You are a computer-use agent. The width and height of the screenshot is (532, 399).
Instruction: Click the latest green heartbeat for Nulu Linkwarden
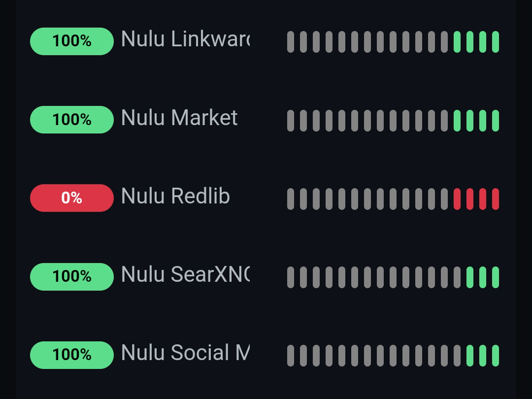(496, 42)
